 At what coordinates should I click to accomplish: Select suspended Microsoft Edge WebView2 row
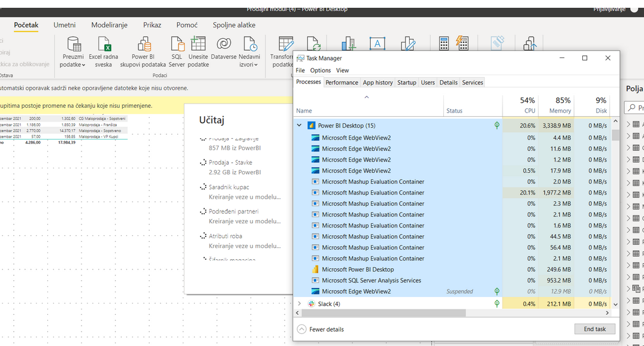pos(452,292)
